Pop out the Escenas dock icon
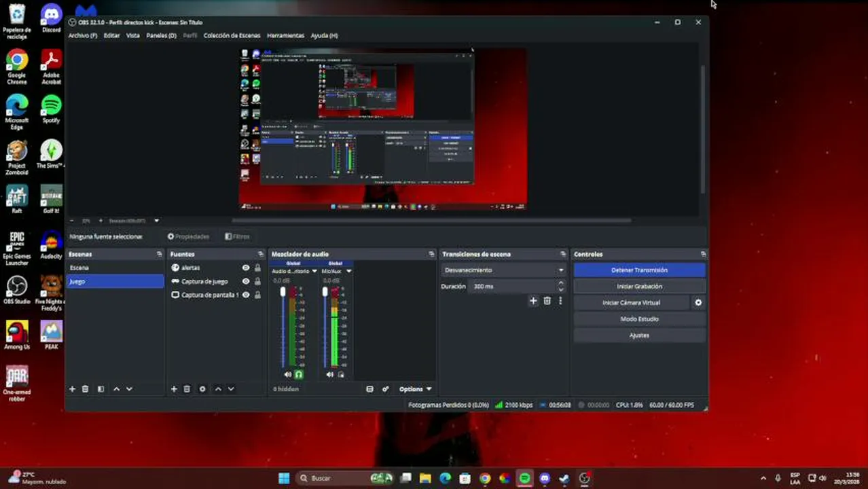 coord(160,254)
